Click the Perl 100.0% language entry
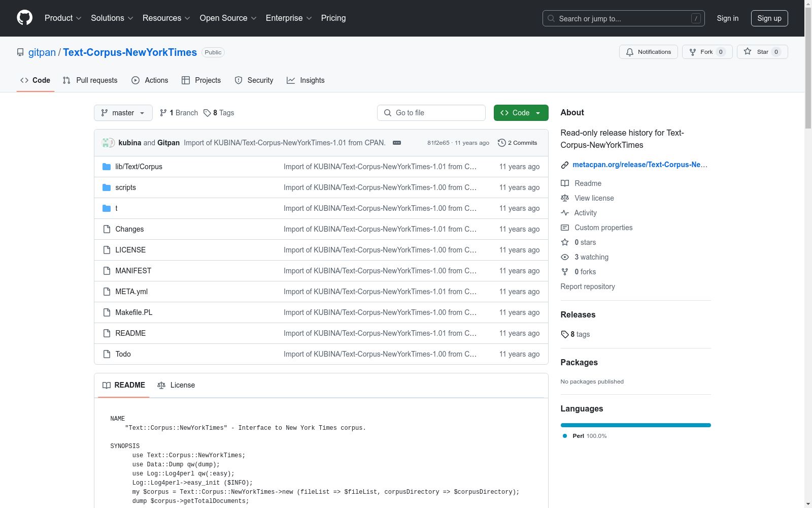 pyautogui.click(x=585, y=436)
